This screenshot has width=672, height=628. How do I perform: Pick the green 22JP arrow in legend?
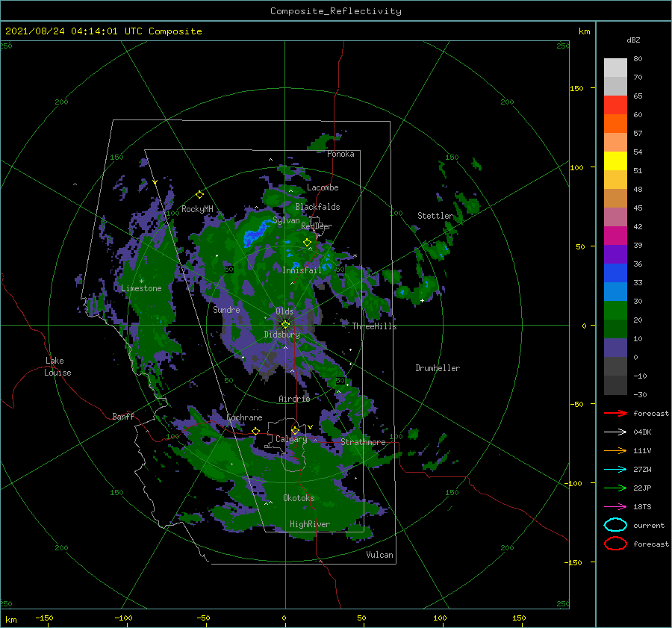(615, 488)
